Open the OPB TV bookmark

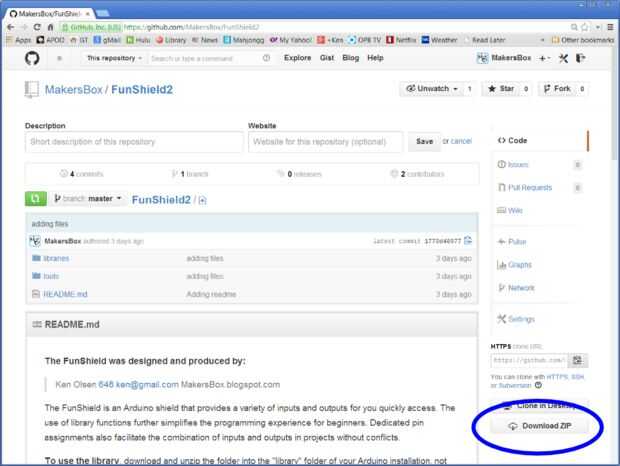point(364,40)
